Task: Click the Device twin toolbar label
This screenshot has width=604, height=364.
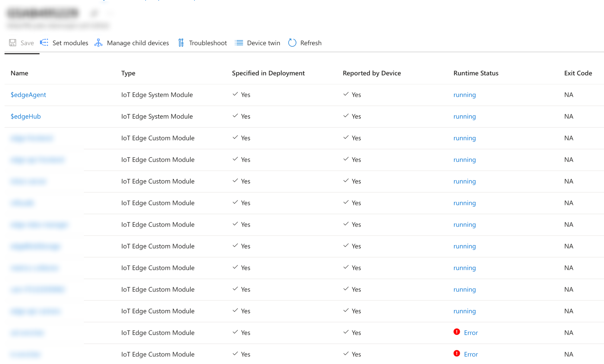Action: pyautogui.click(x=263, y=43)
